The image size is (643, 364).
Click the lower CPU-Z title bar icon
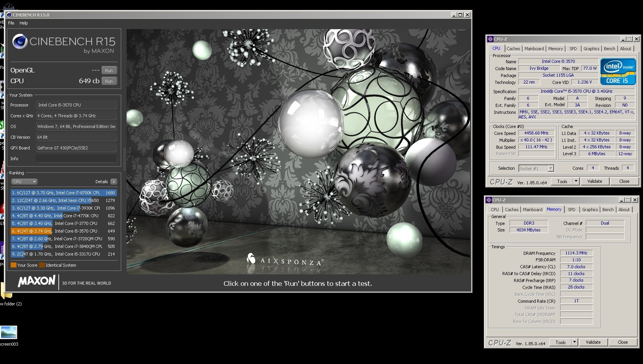(488, 200)
